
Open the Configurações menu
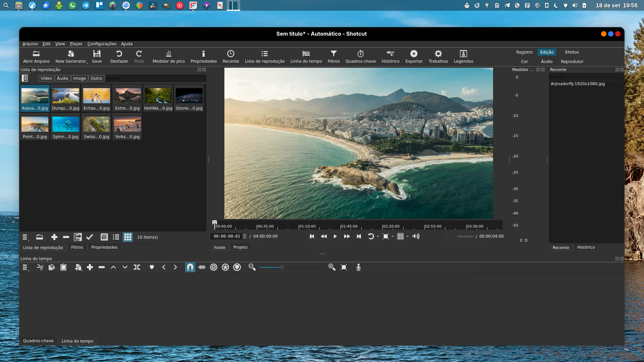(102, 44)
